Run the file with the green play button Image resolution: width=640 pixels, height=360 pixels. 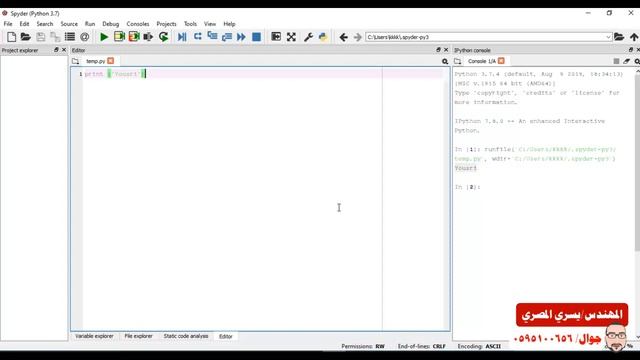104,37
